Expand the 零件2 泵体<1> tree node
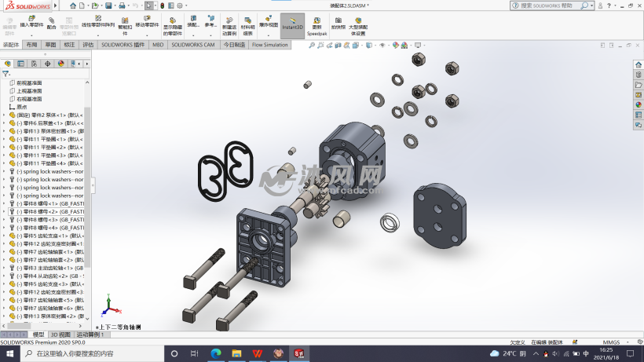This screenshot has width=644, height=362. click(4, 115)
